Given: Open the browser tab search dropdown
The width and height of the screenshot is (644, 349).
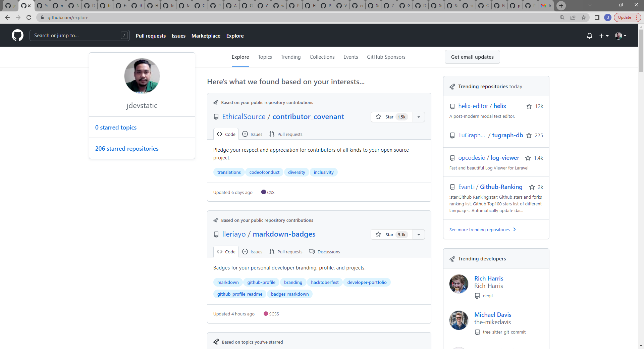Looking at the screenshot, I should pyautogui.click(x=590, y=5).
